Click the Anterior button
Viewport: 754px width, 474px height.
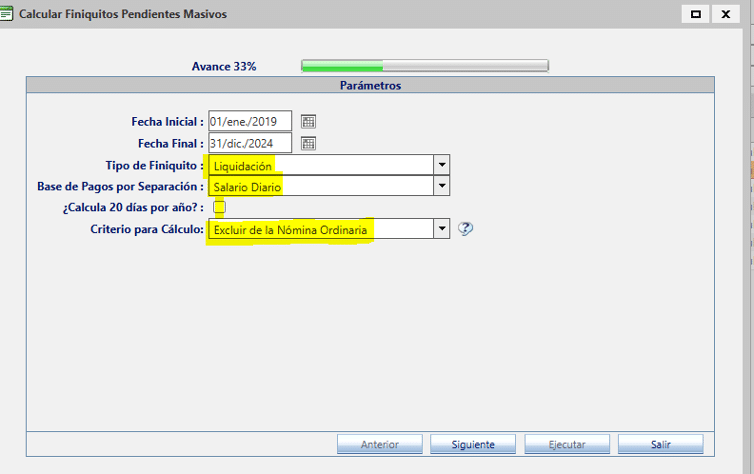379,444
